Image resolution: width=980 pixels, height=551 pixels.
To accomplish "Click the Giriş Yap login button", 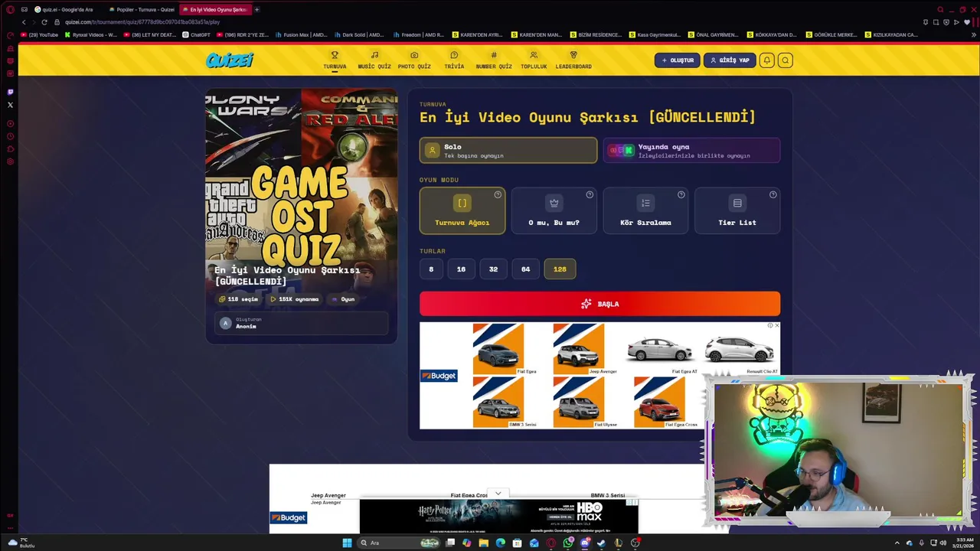I will (730, 60).
